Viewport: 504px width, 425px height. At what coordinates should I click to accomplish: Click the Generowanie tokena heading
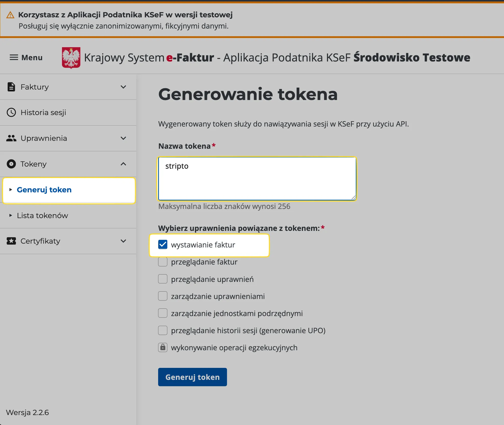248,94
